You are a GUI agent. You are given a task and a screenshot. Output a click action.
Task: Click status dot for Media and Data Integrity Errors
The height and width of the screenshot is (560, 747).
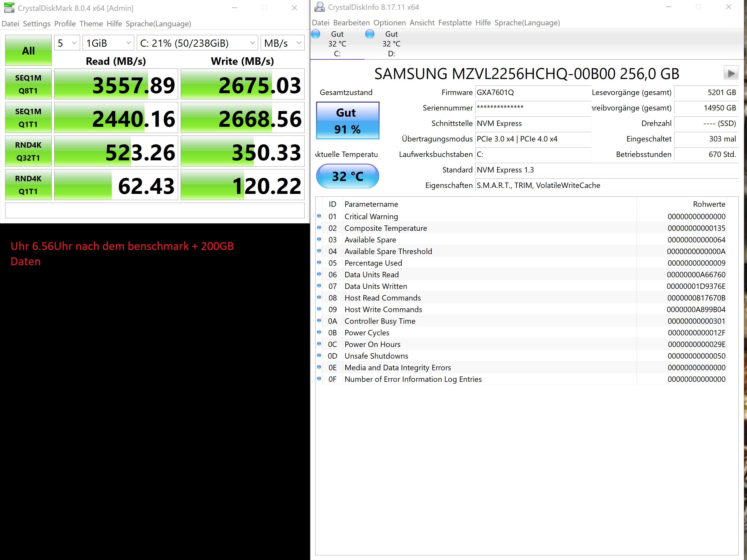(319, 367)
